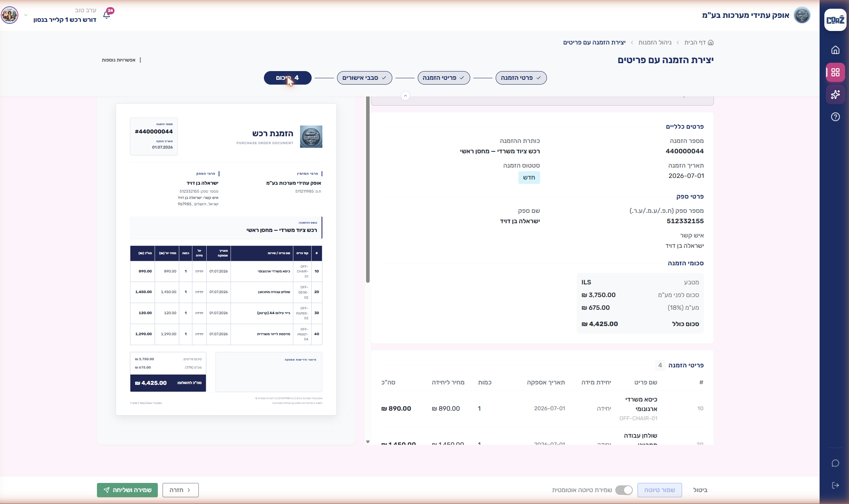Click company logo thumbnail in purchase order preview

(311, 137)
